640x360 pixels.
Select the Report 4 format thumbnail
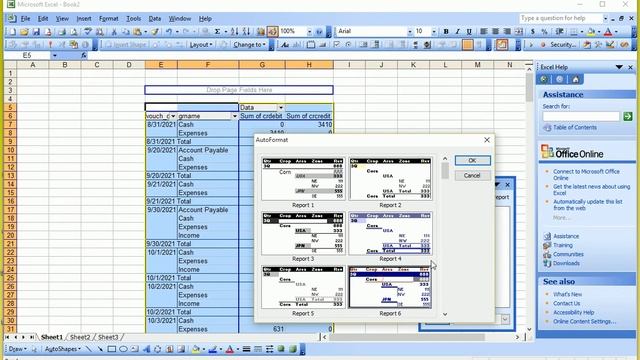pyautogui.click(x=390, y=233)
